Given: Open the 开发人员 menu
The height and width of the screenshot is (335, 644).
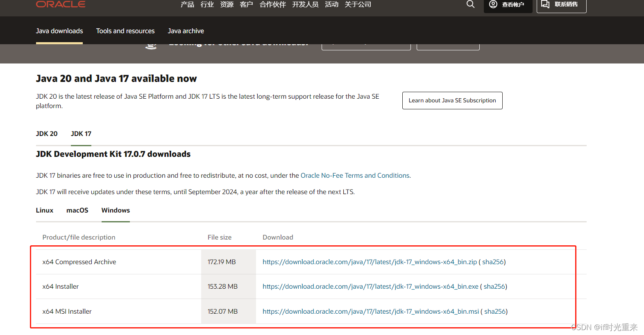Looking at the screenshot, I should click(305, 5).
